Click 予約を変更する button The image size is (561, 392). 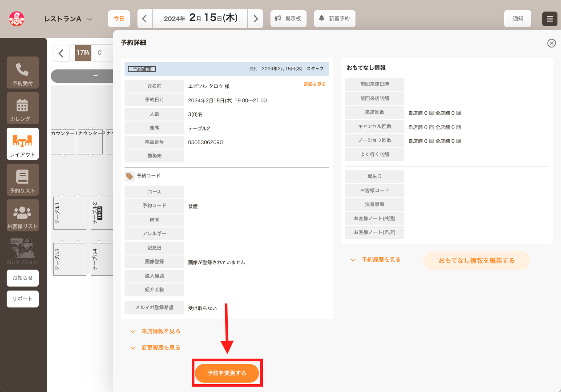point(227,373)
